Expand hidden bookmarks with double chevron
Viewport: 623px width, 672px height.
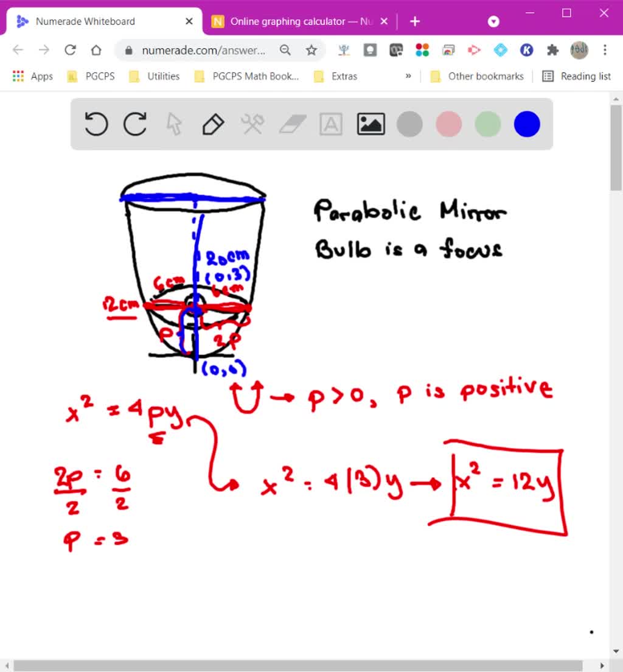(x=408, y=76)
